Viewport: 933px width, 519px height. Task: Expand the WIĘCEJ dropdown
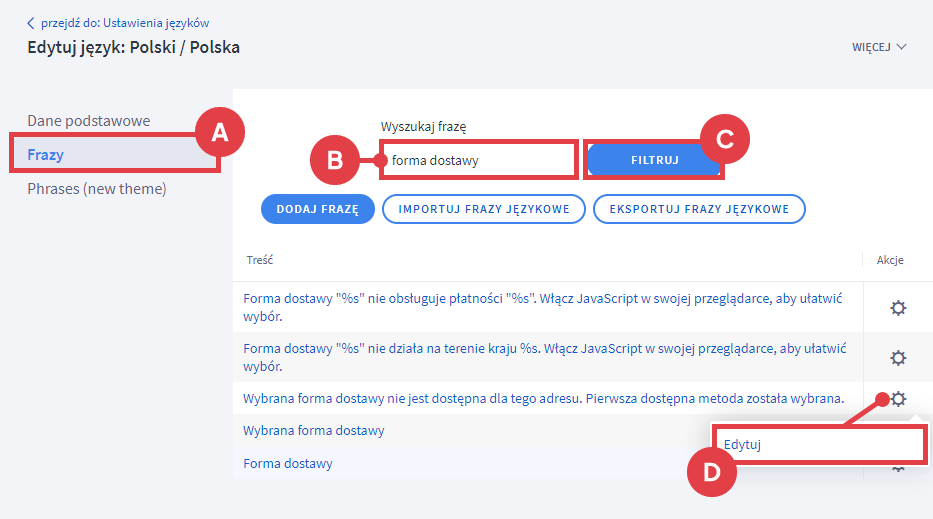tap(878, 47)
